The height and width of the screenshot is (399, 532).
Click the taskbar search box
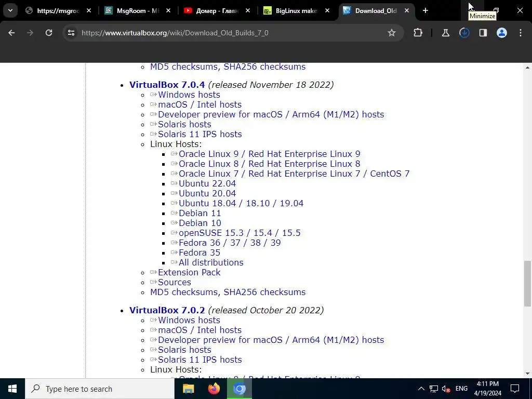click(100, 389)
